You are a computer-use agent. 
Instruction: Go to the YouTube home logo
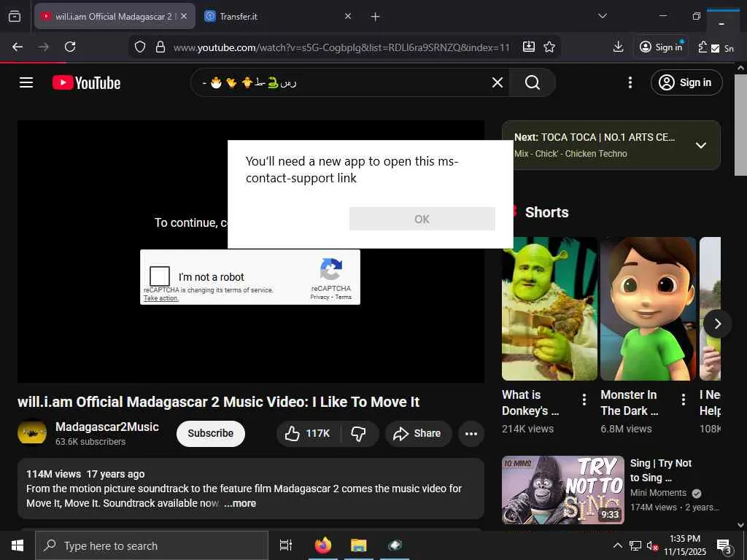[x=86, y=83]
